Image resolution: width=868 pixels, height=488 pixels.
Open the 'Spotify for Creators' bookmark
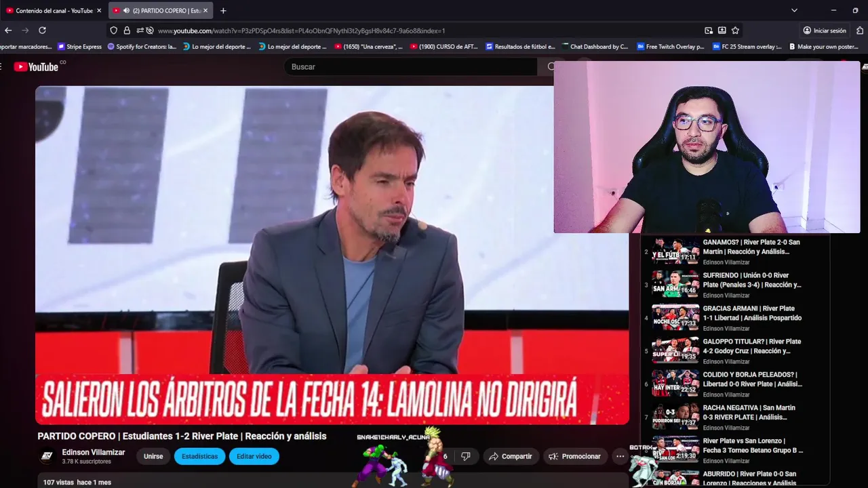[141, 47]
